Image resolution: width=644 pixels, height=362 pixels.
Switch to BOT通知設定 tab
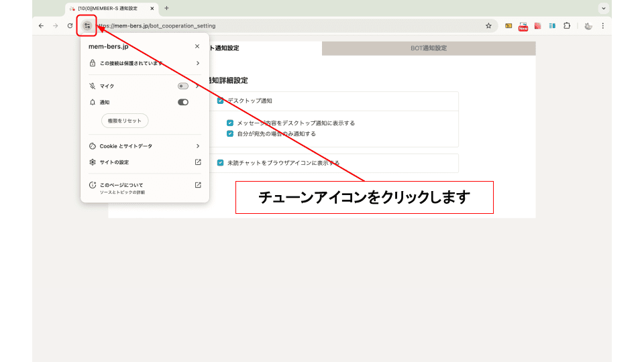tap(429, 48)
